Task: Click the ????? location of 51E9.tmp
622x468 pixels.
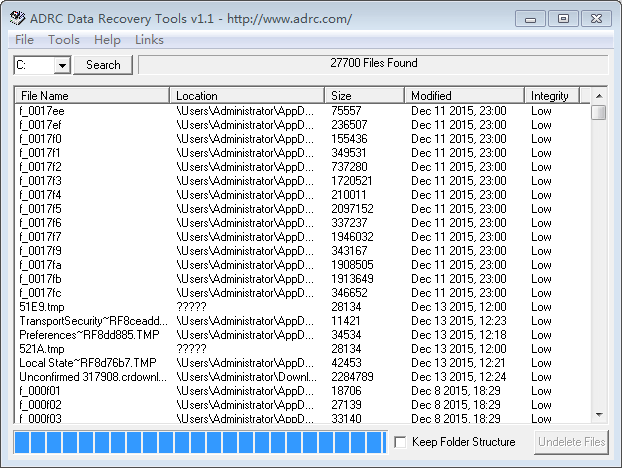Action: [191, 307]
